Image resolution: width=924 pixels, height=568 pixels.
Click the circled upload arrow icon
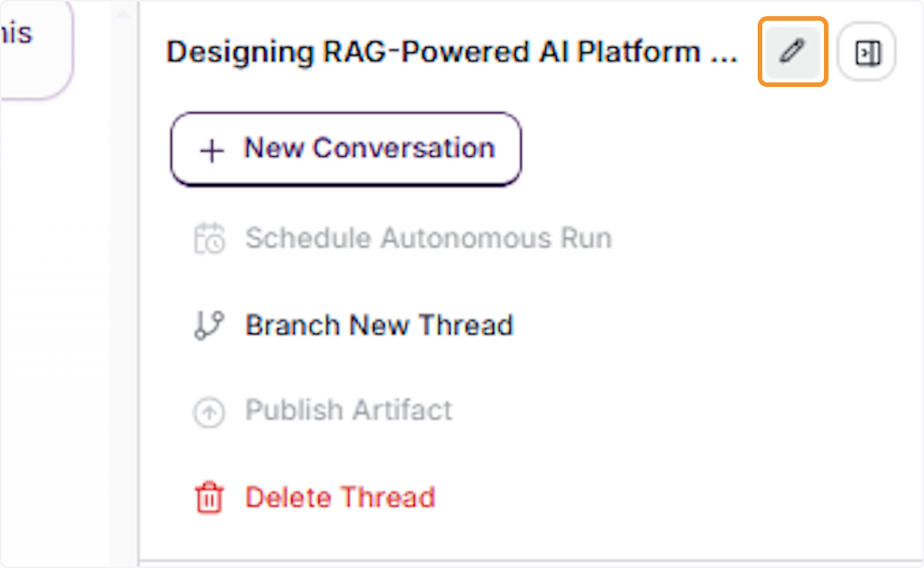click(x=209, y=413)
